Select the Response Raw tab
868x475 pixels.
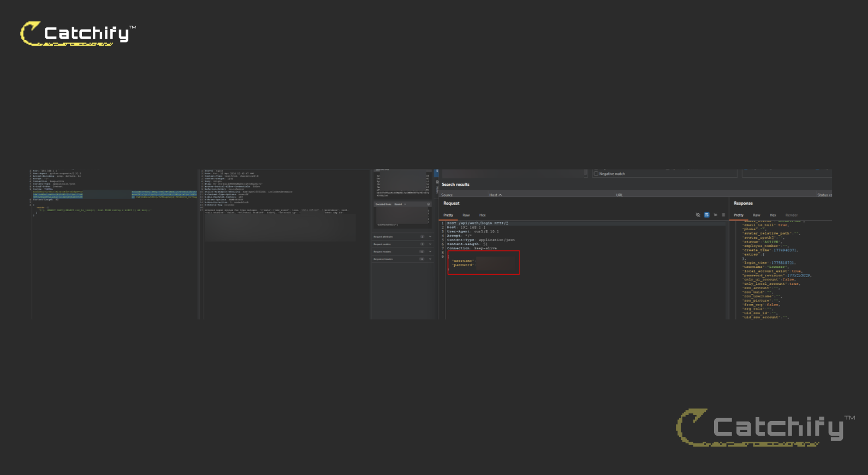(x=757, y=215)
